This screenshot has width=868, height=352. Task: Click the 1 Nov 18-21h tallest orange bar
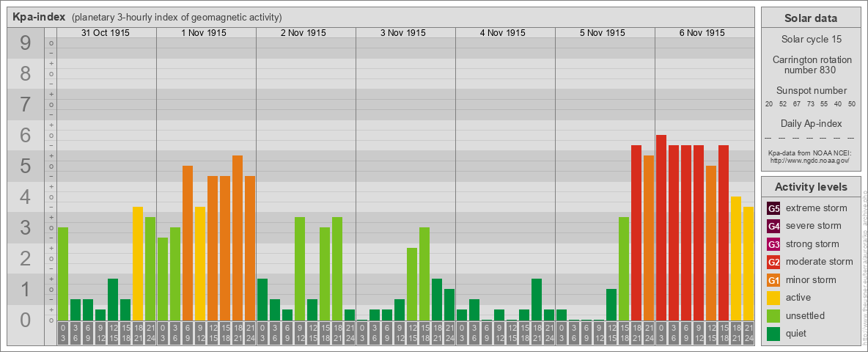tap(238, 238)
